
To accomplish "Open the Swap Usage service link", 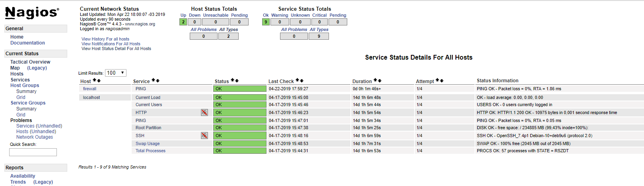I will pos(148,143).
